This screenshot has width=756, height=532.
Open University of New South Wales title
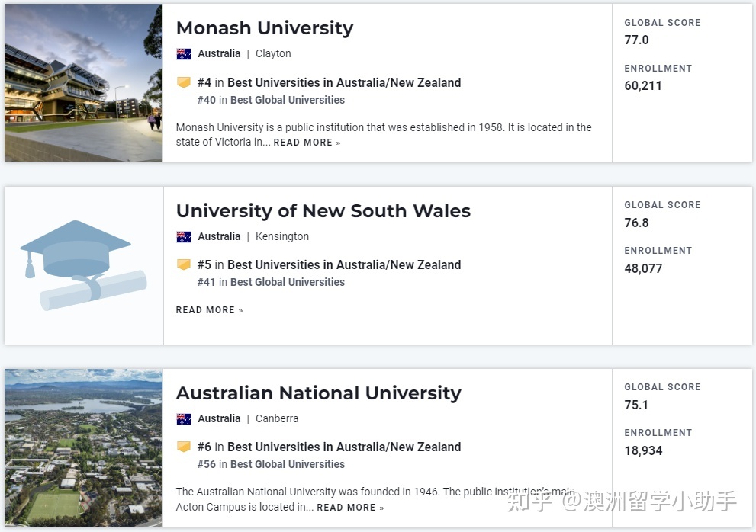pos(323,211)
